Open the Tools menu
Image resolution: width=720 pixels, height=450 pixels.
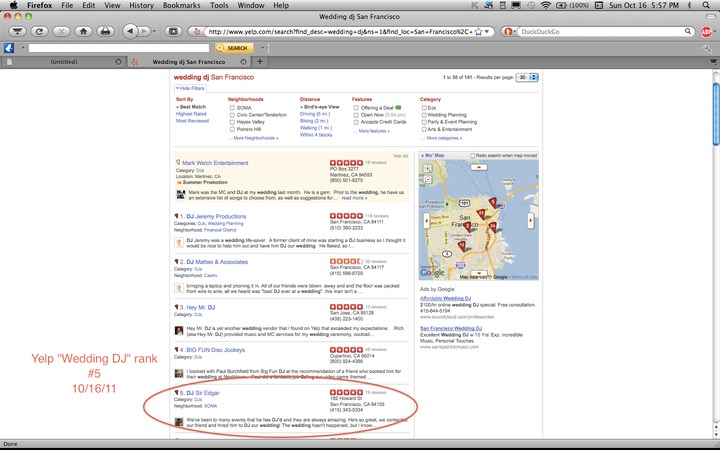tap(219, 6)
